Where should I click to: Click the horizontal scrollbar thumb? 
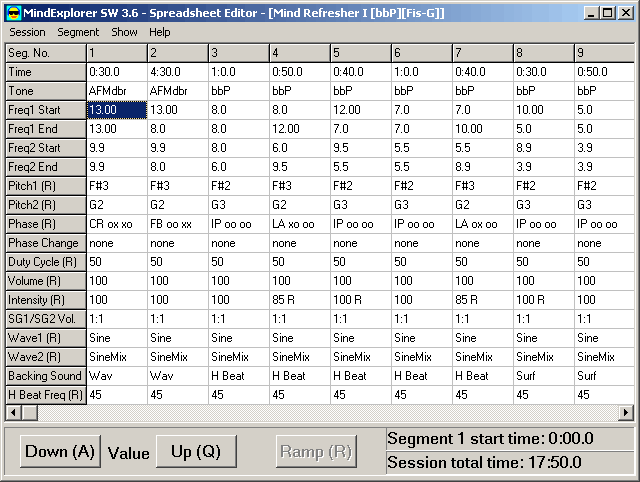[x=29, y=413]
